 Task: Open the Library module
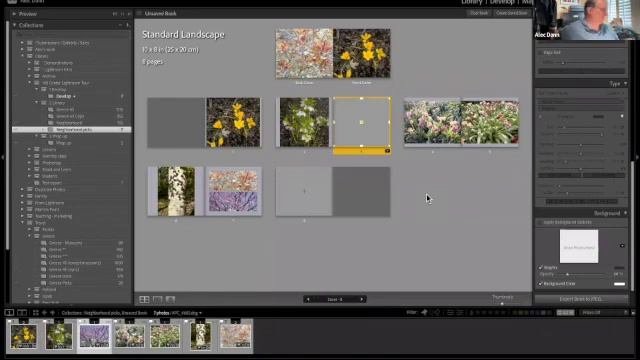click(471, 2)
